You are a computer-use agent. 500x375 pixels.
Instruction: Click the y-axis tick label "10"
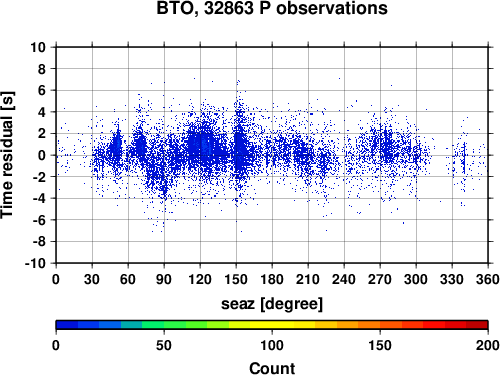pyautogui.click(x=38, y=47)
